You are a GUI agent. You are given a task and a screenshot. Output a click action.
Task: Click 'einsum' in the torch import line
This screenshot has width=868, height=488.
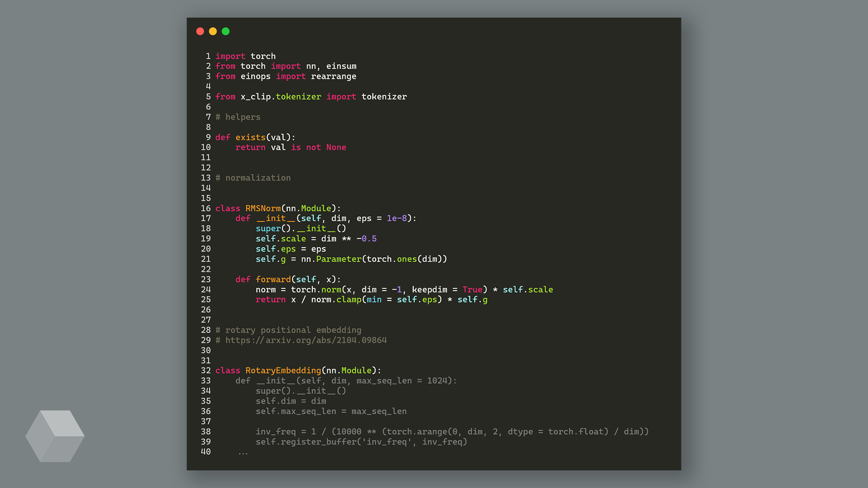pyautogui.click(x=341, y=66)
